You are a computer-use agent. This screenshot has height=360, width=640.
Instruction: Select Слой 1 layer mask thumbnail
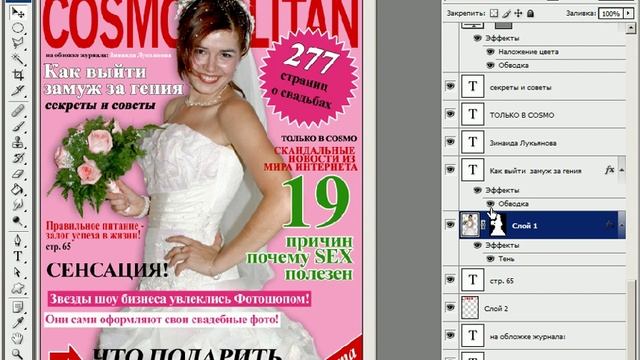point(497,224)
